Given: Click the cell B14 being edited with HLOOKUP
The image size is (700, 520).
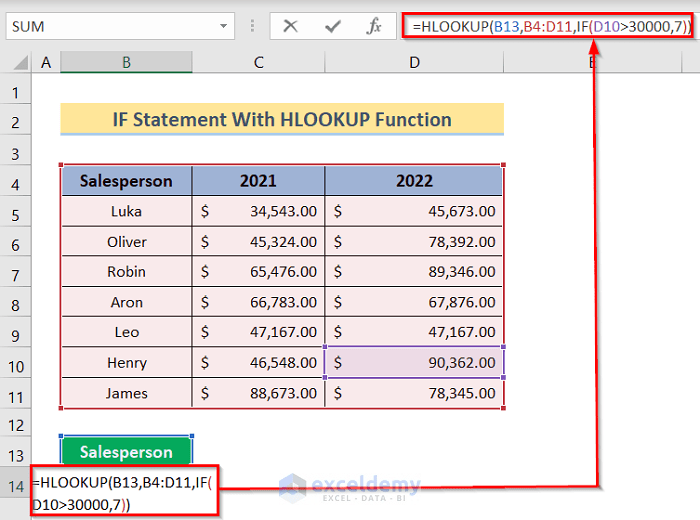Looking at the screenshot, I should (125, 491).
